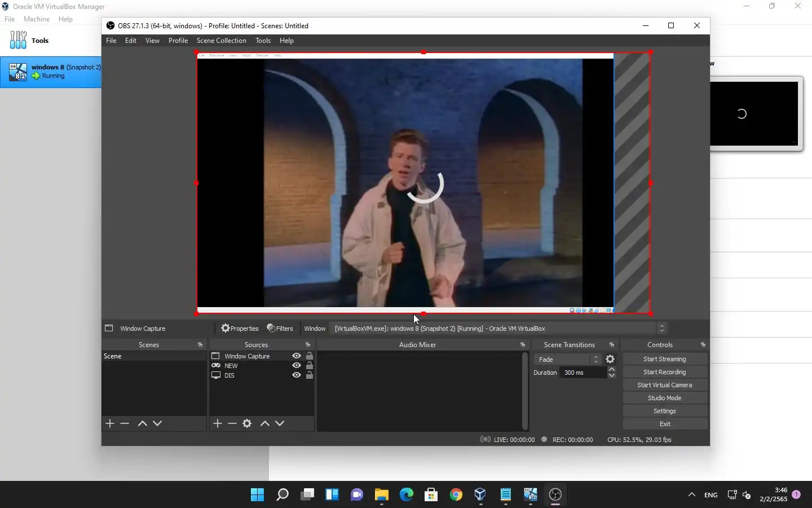Remove the selected scene with minus icon
This screenshot has height=508, width=812.
point(125,423)
